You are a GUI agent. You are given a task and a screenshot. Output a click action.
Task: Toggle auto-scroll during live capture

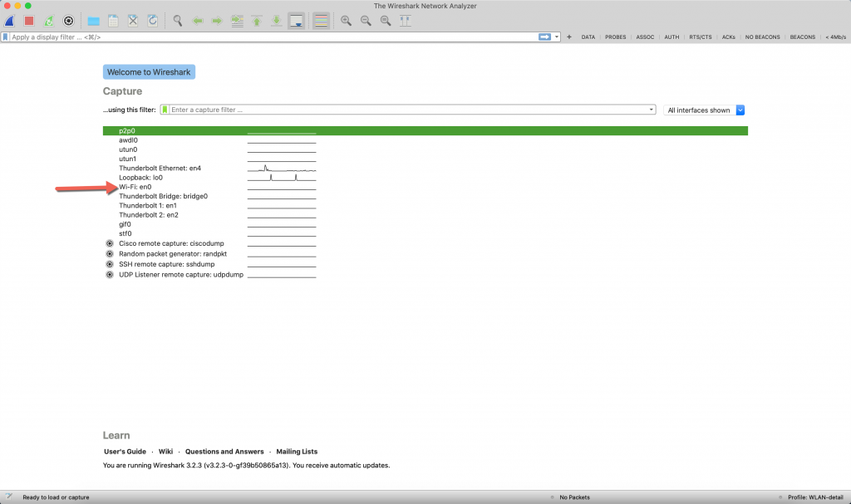coord(296,21)
